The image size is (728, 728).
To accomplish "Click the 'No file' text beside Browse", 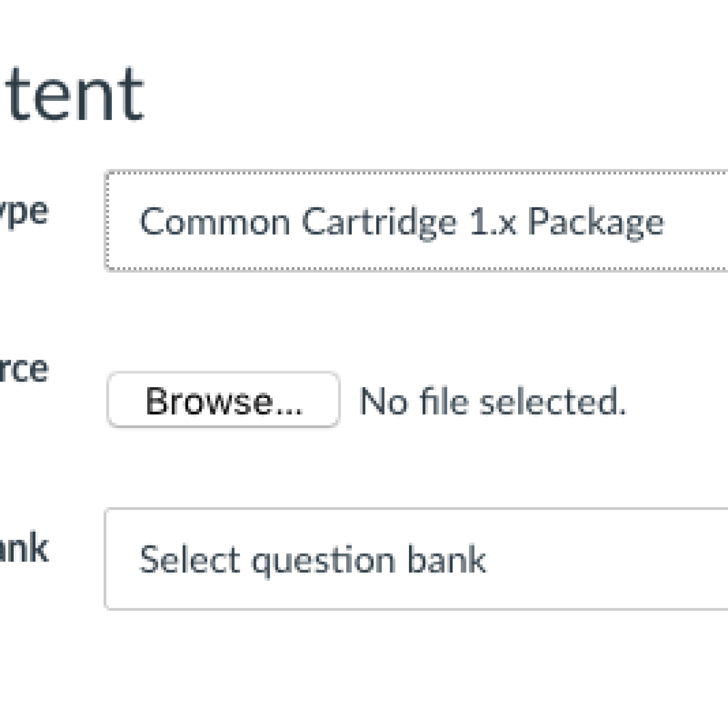I will [414, 401].
